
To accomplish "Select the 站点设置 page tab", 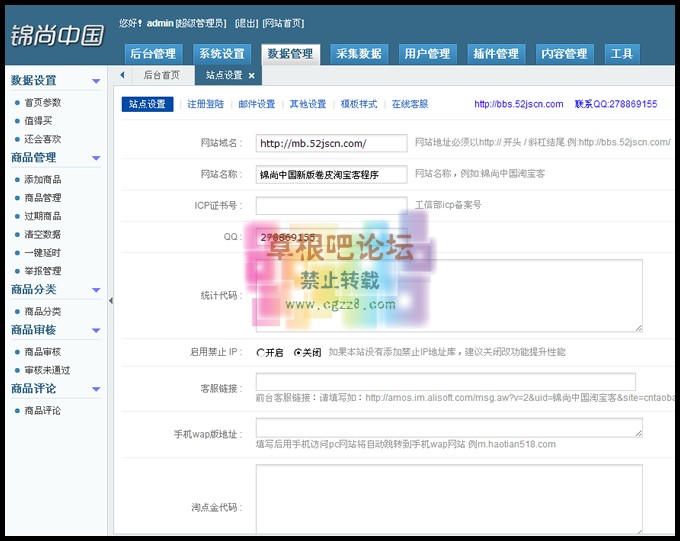I will pyautogui.click(x=224, y=75).
